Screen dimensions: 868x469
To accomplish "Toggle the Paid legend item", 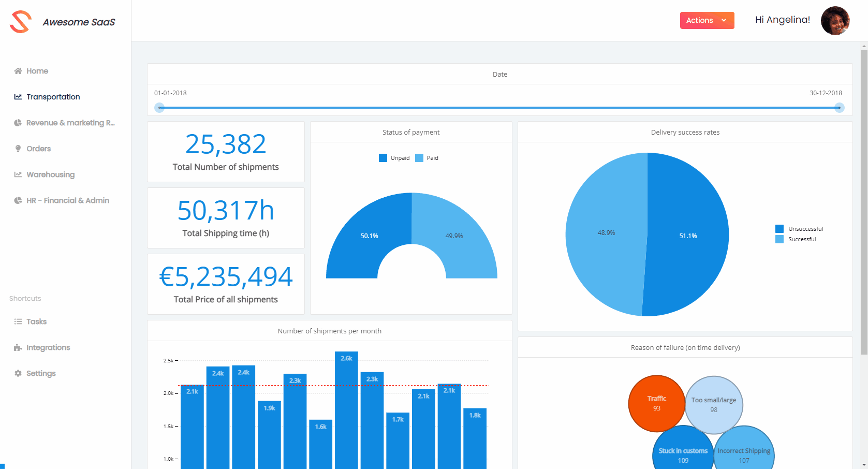I will click(x=427, y=158).
